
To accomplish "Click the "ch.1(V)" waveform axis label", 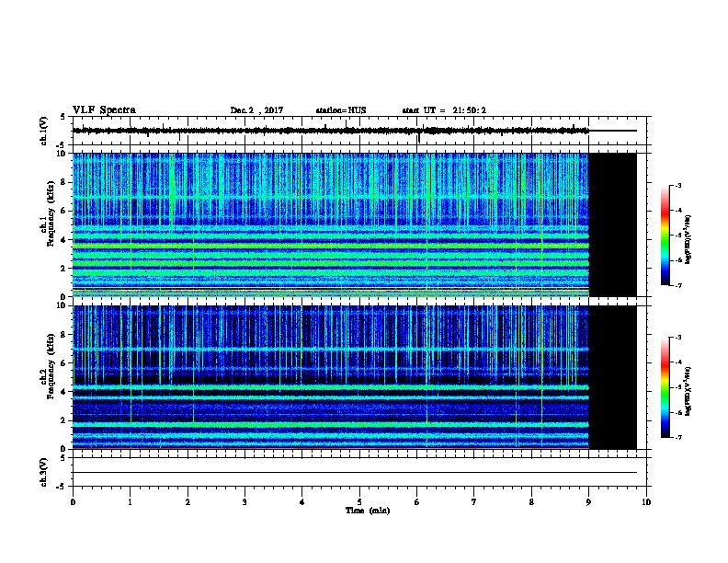I will [x=44, y=131].
